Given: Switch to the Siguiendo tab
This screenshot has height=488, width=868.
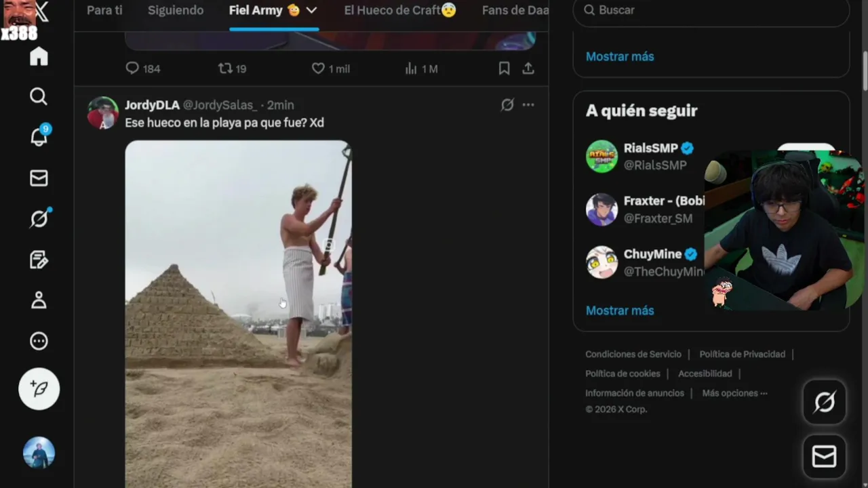Looking at the screenshot, I should pos(176,10).
